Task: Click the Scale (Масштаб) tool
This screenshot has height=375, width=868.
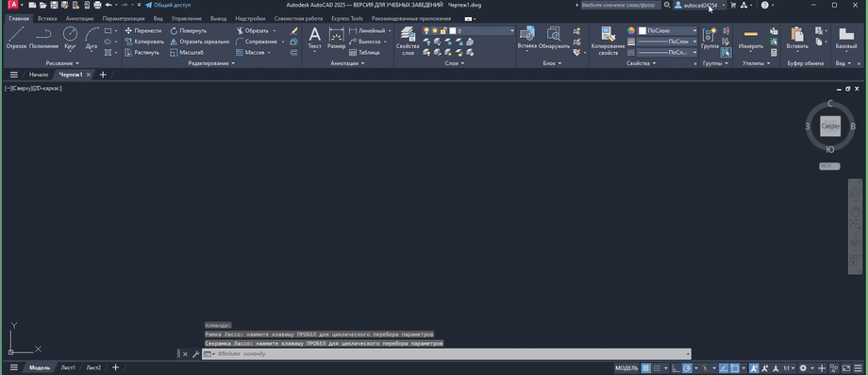Action: click(x=187, y=53)
